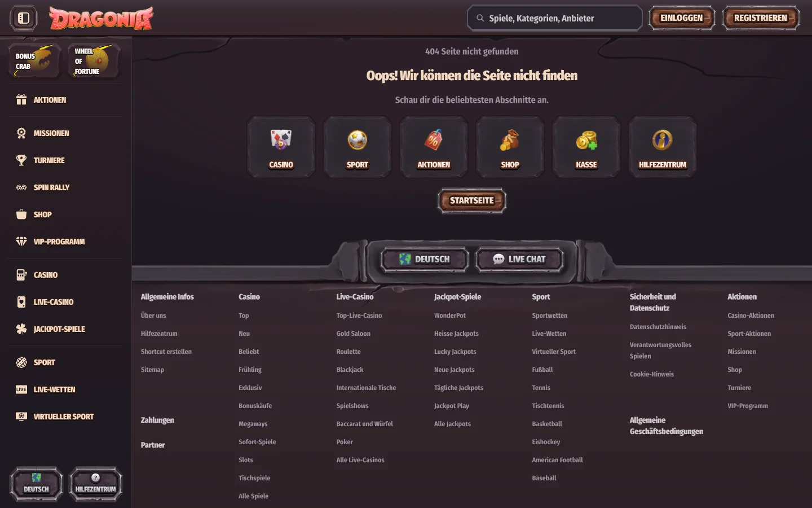Select Turniere in the sidebar menu

pos(49,160)
